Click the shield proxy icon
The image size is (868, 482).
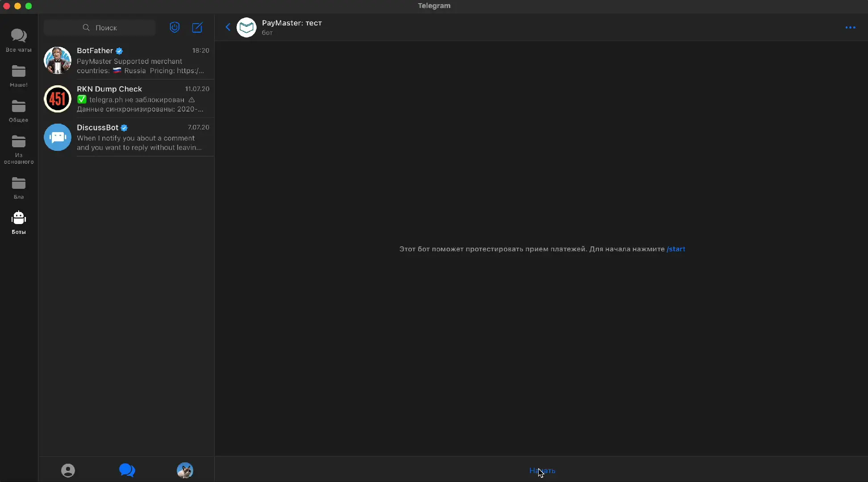174,28
